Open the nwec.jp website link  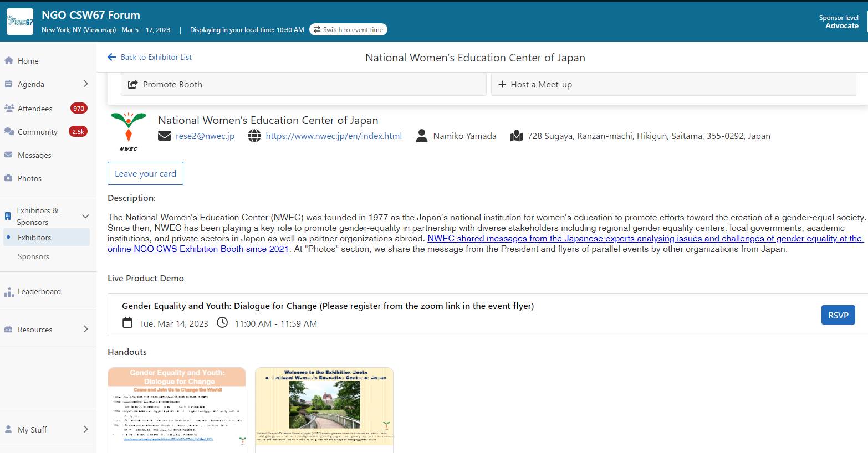[x=334, y=136]
